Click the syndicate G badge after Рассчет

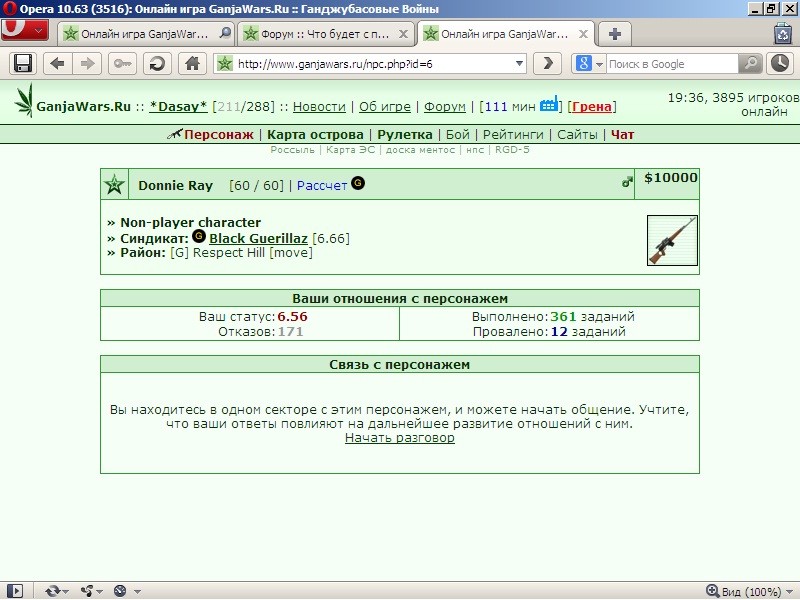pos(358,183)
